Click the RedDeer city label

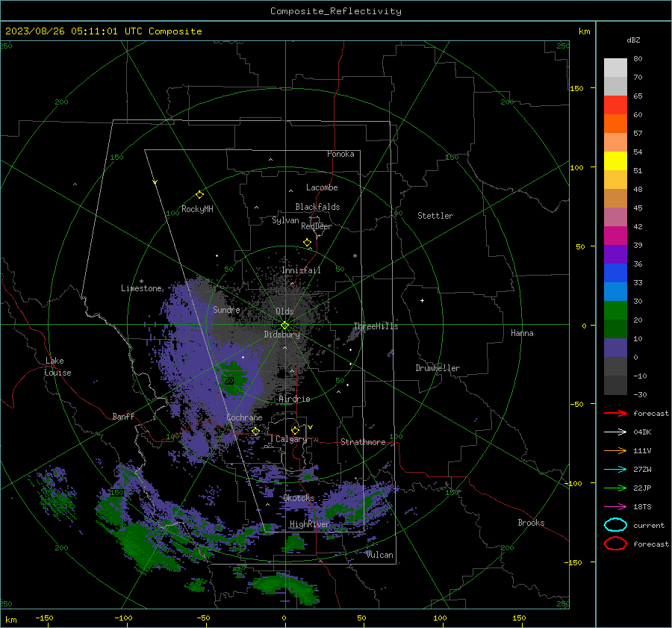[317, 226]
